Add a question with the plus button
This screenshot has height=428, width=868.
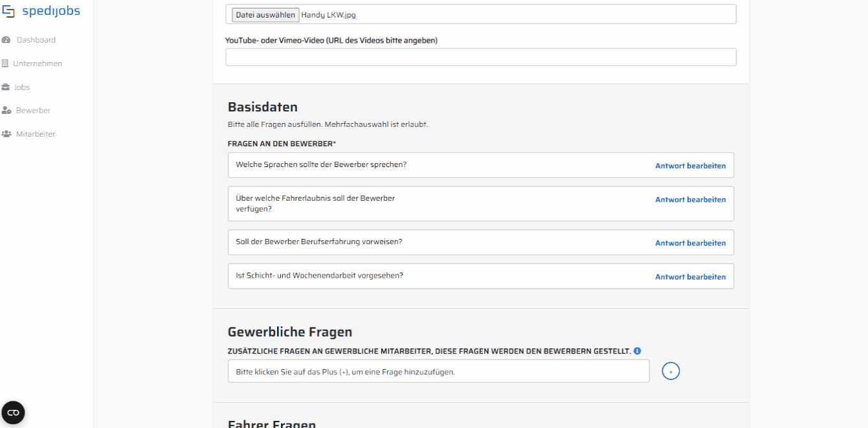[x=671, y=371]
